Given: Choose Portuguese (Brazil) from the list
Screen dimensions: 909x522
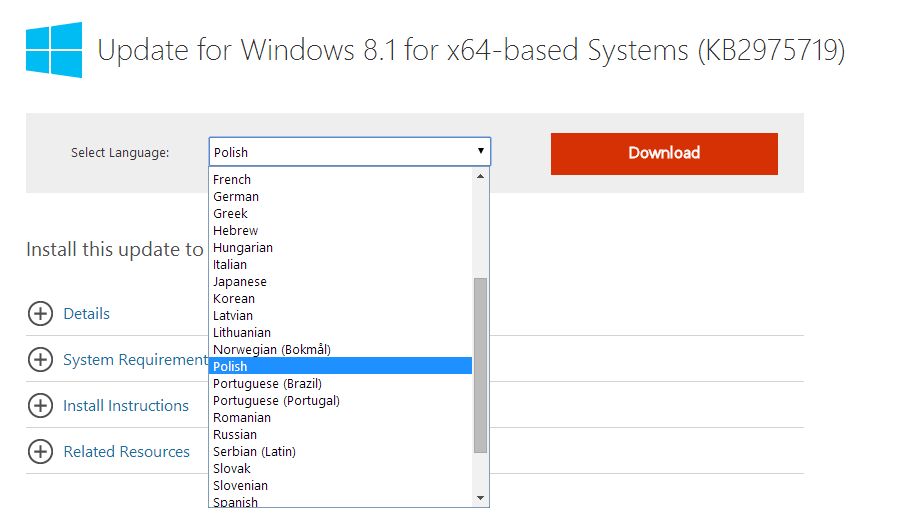Looking at the screenshot, I should tap(267, 384).
